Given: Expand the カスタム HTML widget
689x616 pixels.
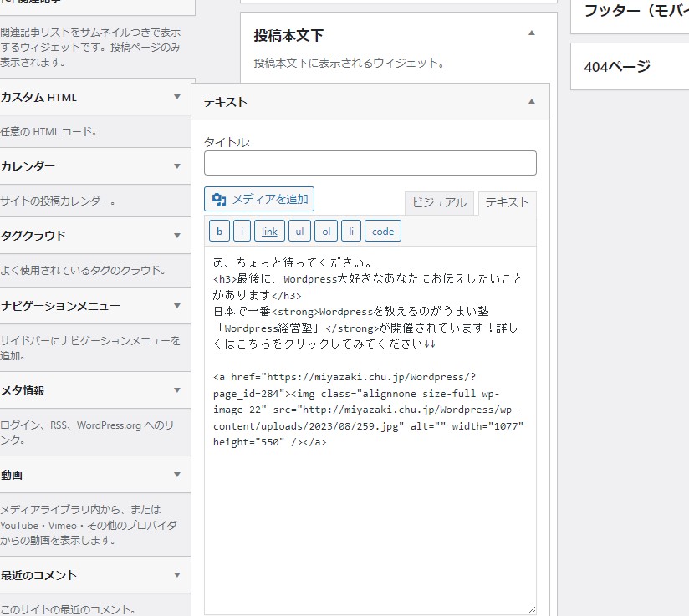Looking at the screenshot, I should pos(176,97).
